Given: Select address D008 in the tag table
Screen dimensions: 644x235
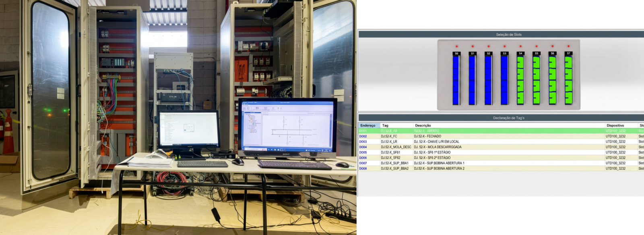Looking at the screenshot, I should click(x=363, y=168).
